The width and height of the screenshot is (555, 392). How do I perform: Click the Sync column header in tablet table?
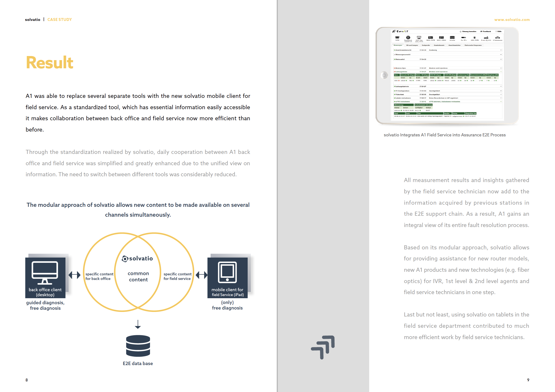(397, 75)
